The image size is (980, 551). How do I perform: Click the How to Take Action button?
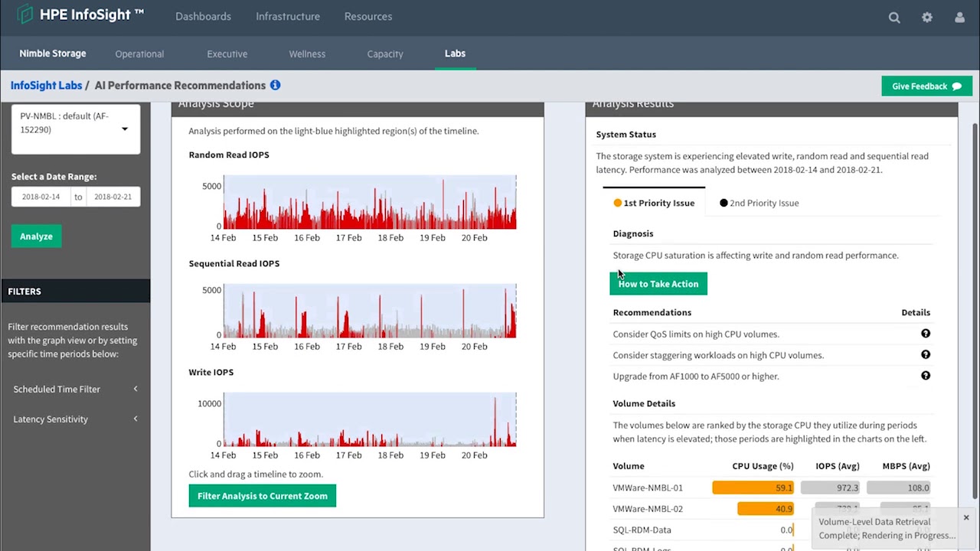(658, 284)
